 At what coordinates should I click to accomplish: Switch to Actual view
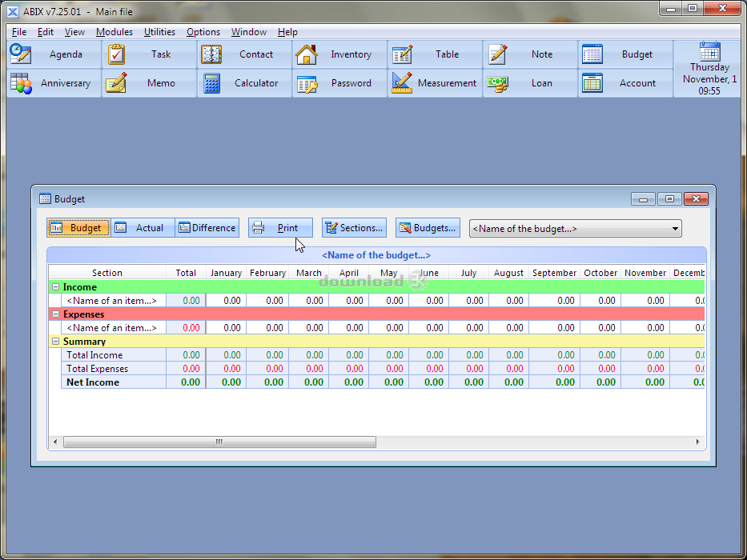143,228
